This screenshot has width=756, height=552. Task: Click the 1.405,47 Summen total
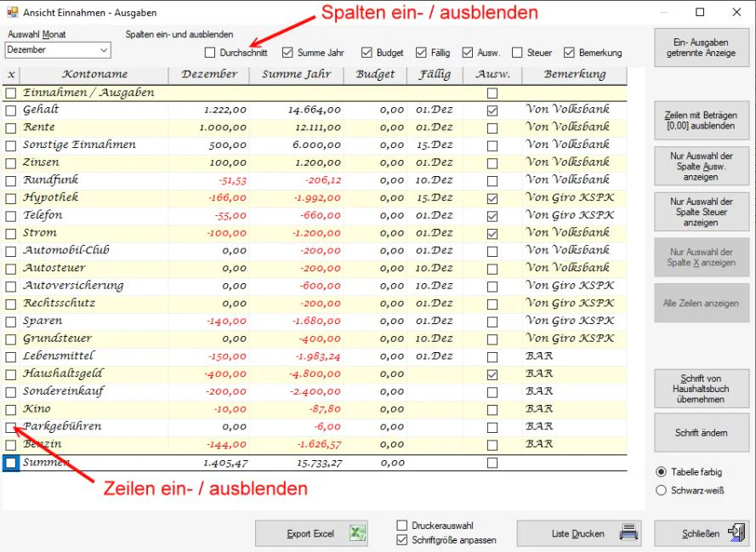(x=225, y=464)
